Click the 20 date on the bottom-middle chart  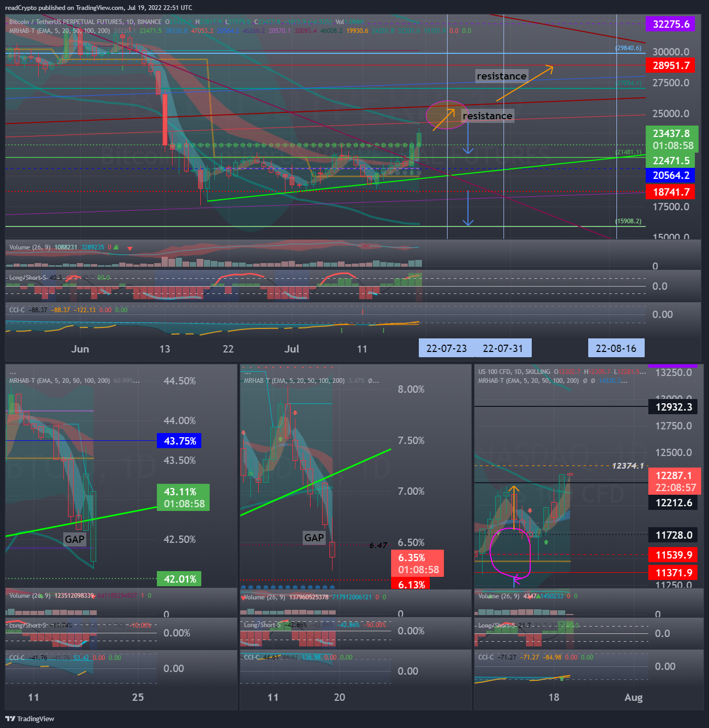pos(339,697)
